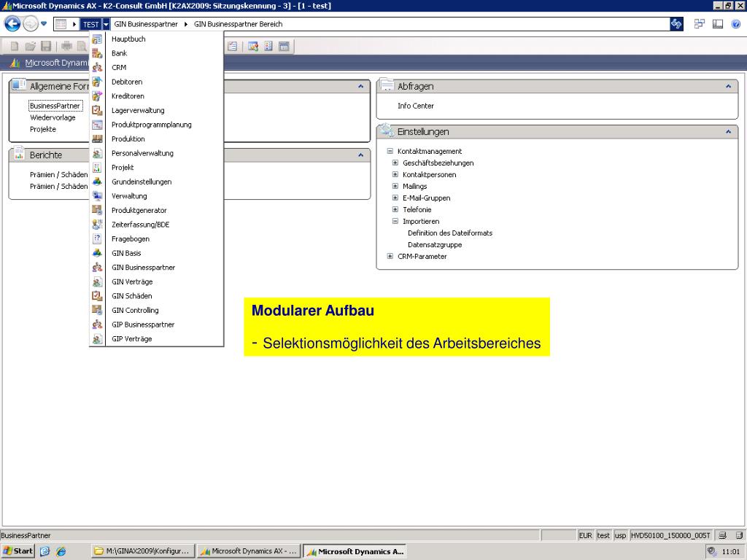Image resolution: width=747 pixels, height=560 pixels.
Task: Click the Print toolbar icon
Action: coord(66,46)
